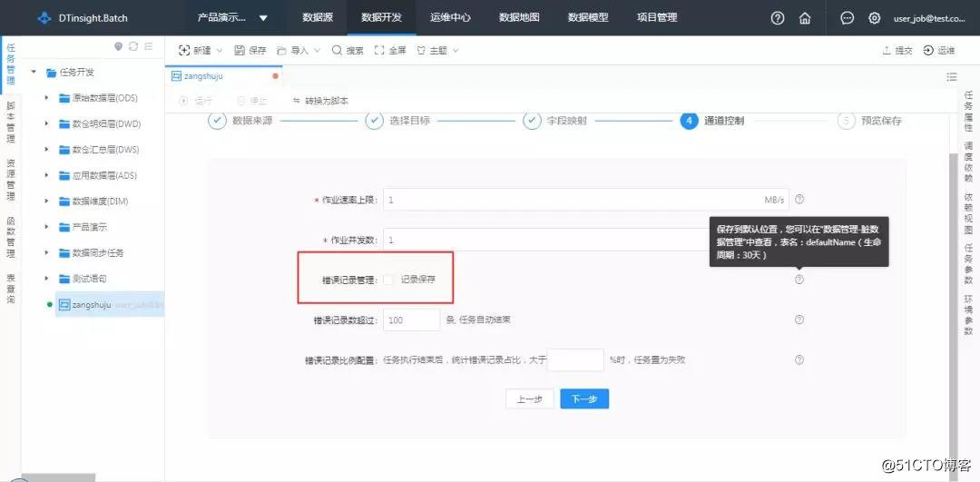Image resolution: width=980 pixels, height=482 pixels.
Task: Close the zangshuju tab via orange dot
Action: [276, 76]
